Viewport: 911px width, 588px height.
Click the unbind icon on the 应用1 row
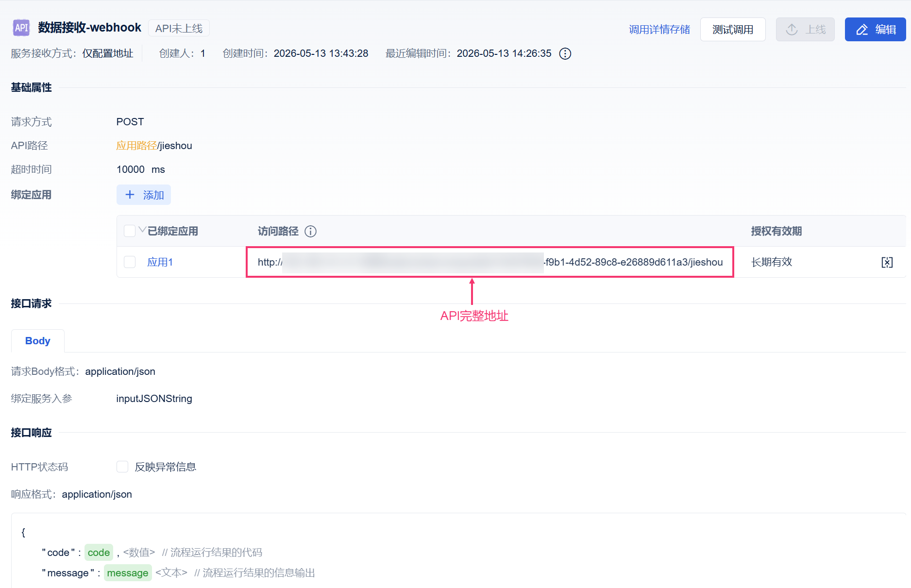click(887, 262)
